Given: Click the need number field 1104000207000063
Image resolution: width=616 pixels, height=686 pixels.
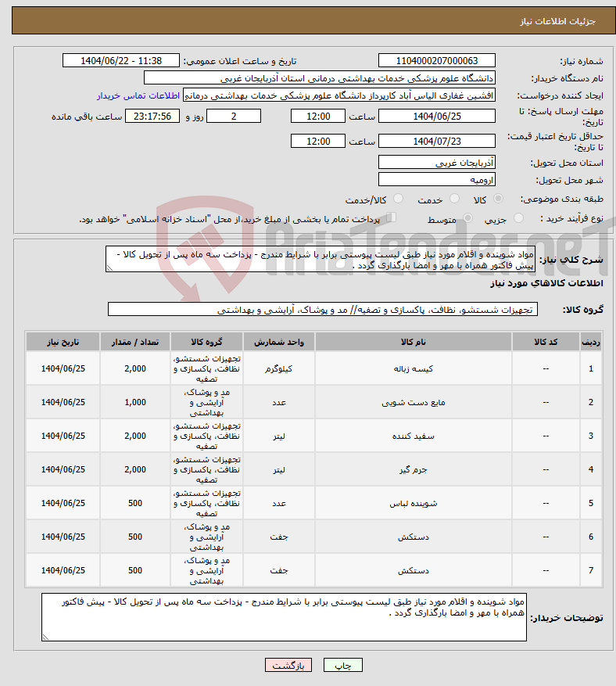Looking at the screenshot, I should (x=437, y=61).
